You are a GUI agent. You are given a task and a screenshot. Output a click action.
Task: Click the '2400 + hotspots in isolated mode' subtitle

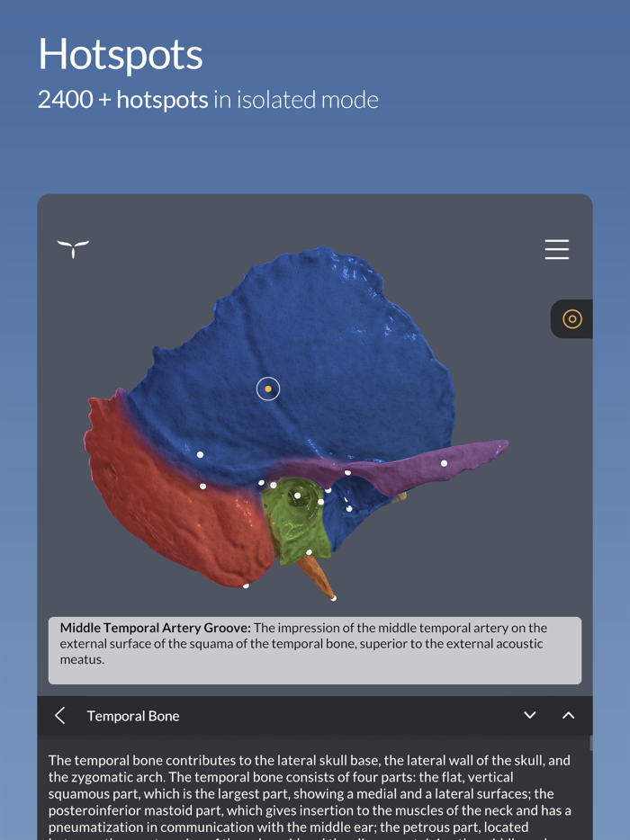pyautogui.click(x=208, y=100)
